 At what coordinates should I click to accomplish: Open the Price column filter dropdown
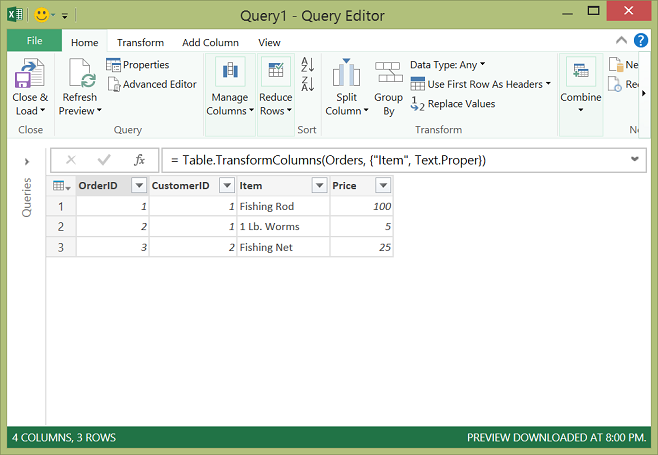click(x=382, y=186)
